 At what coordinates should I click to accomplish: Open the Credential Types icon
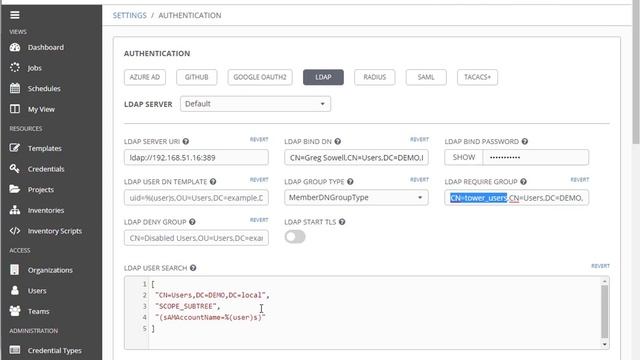coord(15,350)
